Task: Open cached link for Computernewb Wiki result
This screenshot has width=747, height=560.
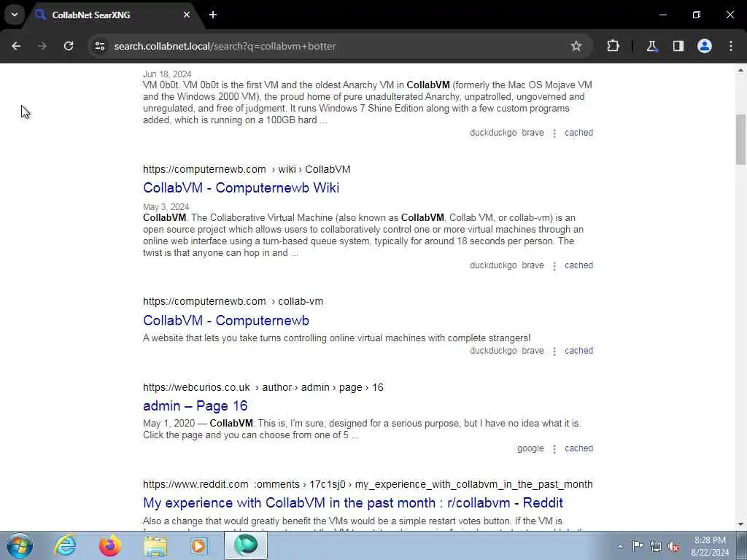Action: click(x=578, y=265)
